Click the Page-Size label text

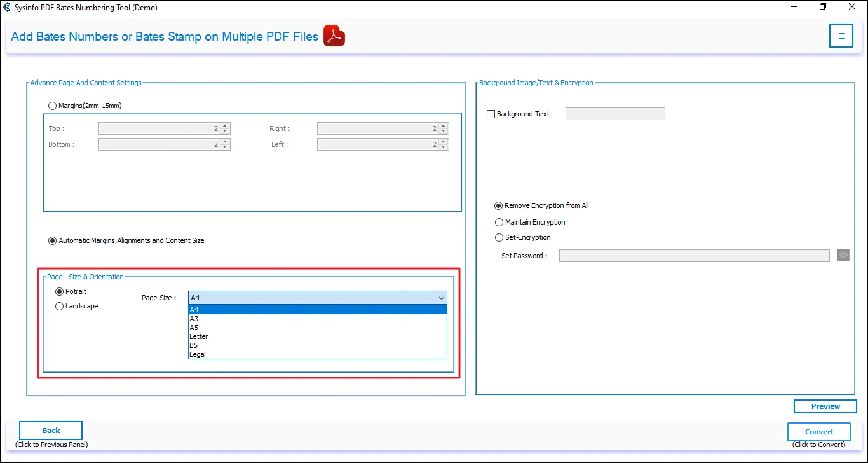(159, 298)
